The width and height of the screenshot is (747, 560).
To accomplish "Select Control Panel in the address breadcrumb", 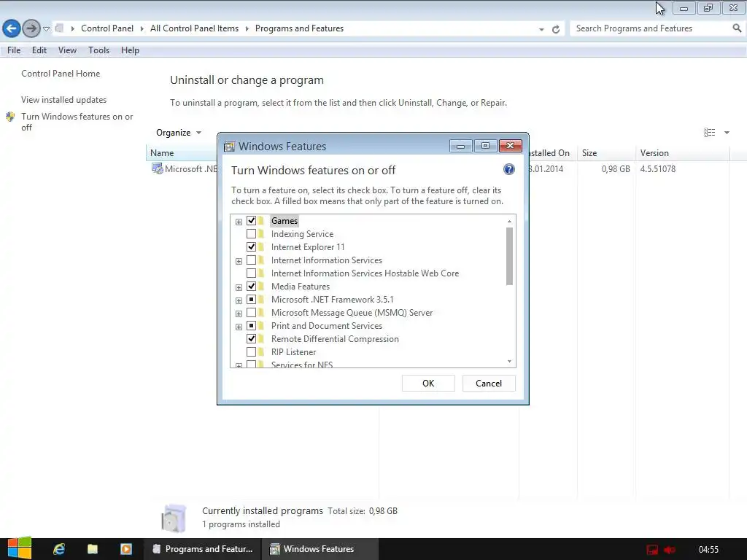I will click(x=107, y=28).
